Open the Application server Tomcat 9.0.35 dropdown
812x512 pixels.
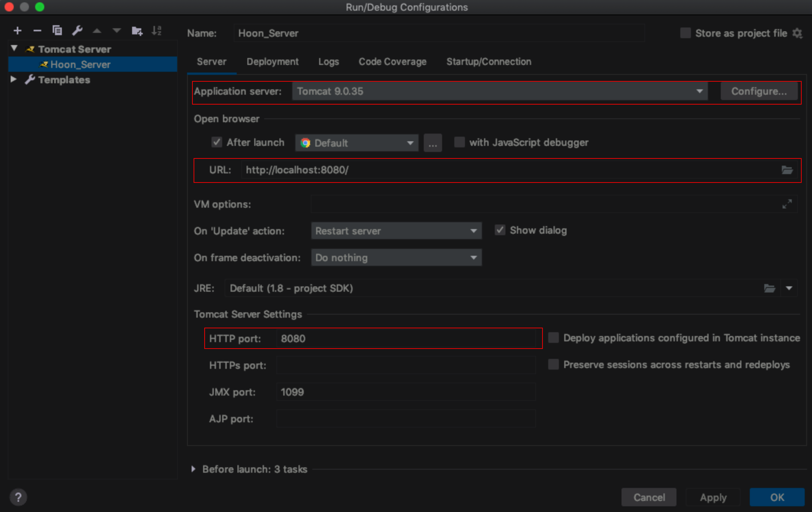(499, 91)
